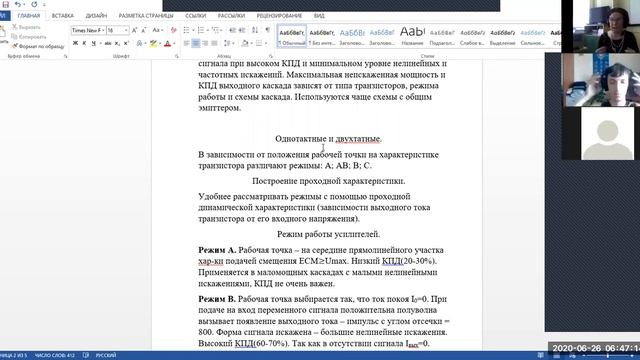The height and width of the screenshot is (360, 640).
Task: Center align the text
Action: [x=196, y=43]
